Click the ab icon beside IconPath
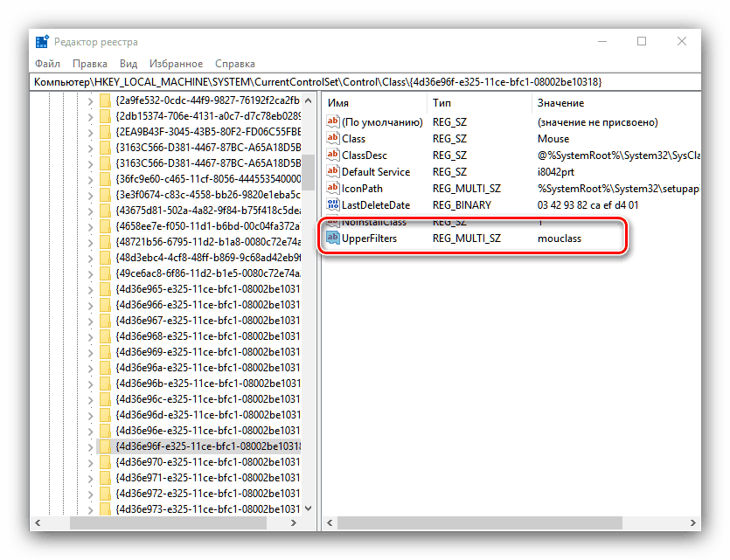This screenshot has height=560, width=730. click(333, 189)
